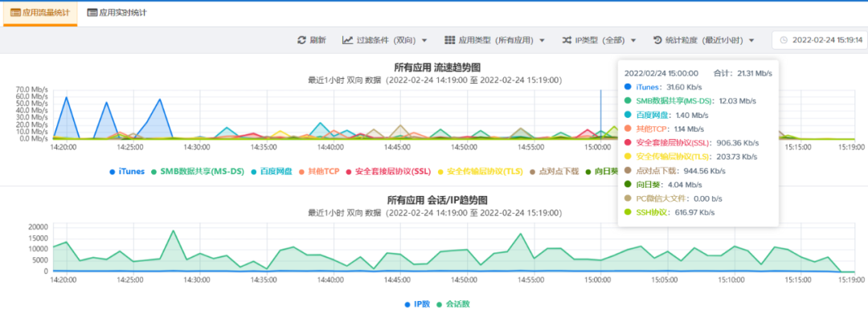Toggle 百度网盘 legend series
Image resolution: width=868 pixels, height=314 pixels.
tap(272, 171)
